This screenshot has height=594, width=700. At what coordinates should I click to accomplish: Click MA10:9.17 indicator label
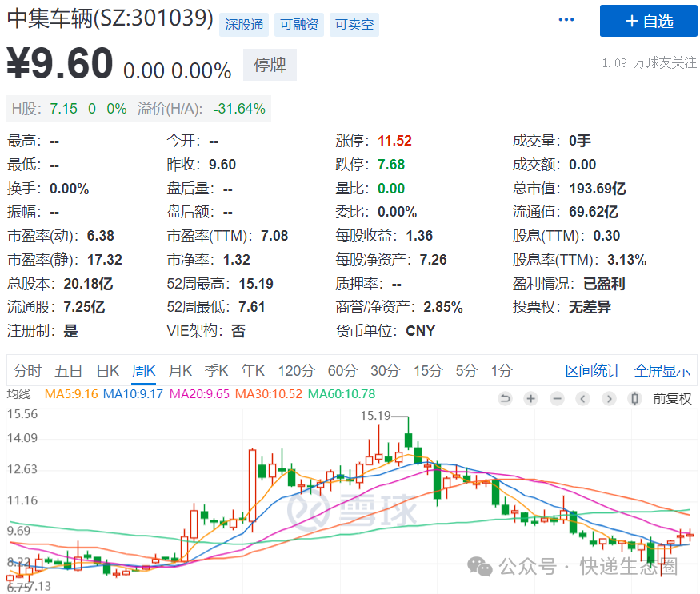(133, 394)
